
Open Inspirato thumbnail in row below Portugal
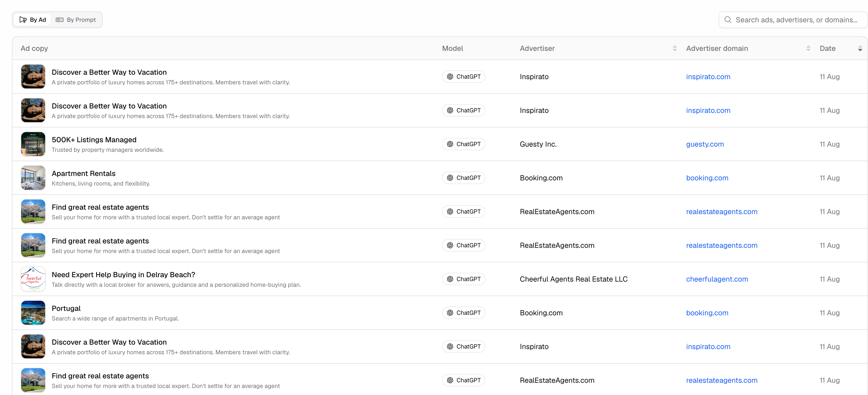[33, 346]
